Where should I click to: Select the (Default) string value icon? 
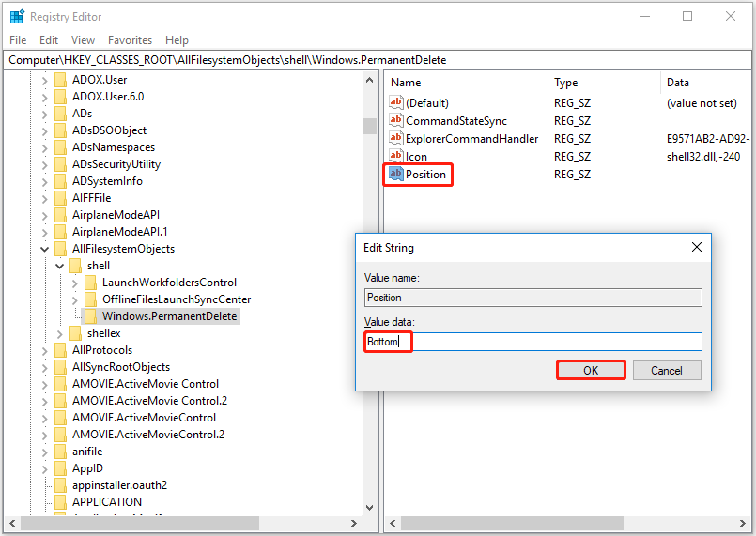[x=395, y=102]
